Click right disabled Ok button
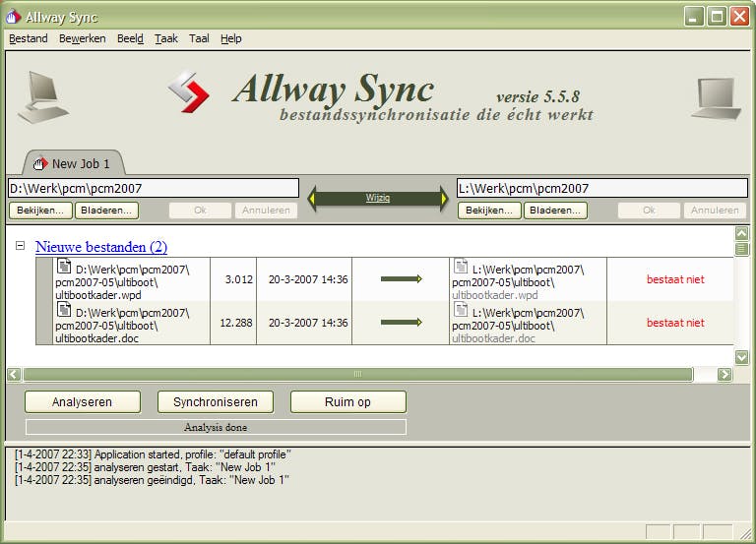The image size is (756, 544). pyautogui.click(x=649, y=211)
